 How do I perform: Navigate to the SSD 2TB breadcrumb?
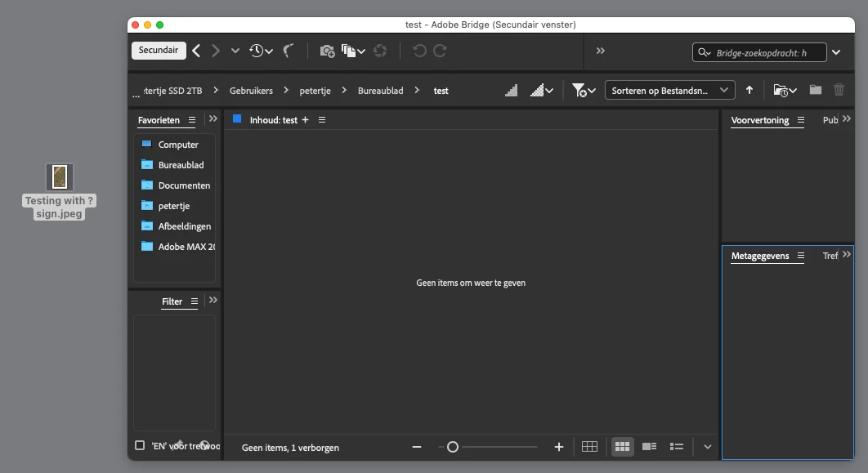click(172, 91)
